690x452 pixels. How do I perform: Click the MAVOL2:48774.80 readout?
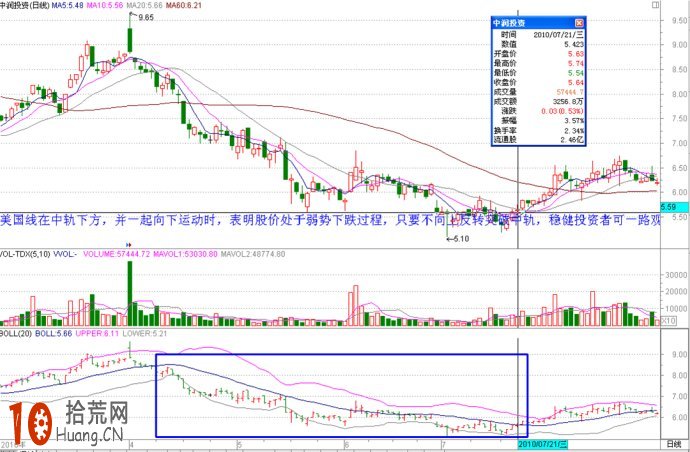coord(253,254)
